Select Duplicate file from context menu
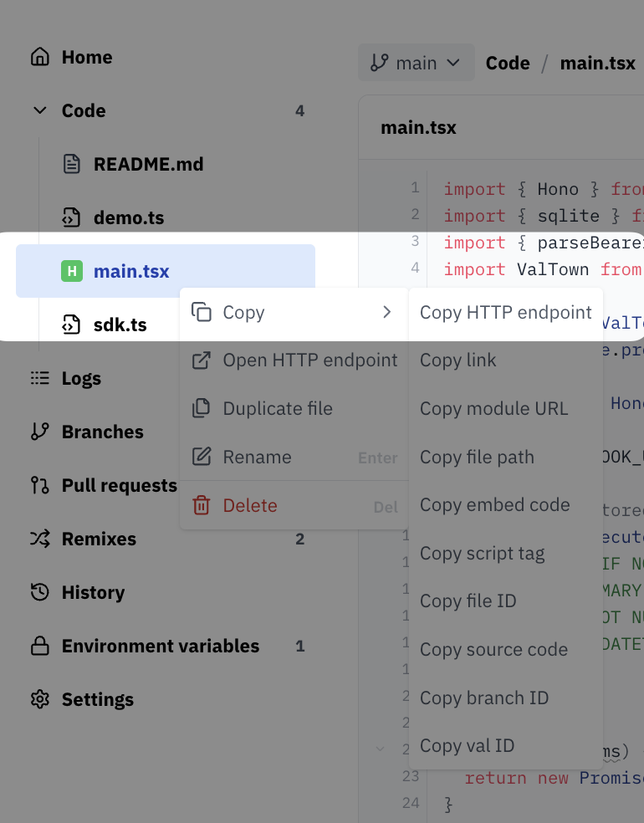 pos(278,408)
